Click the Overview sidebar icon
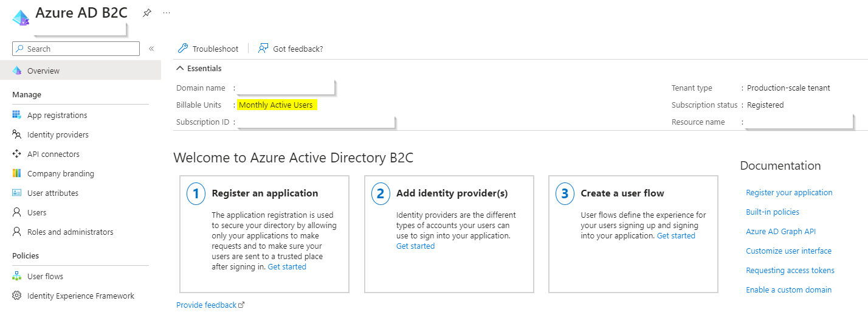The width and height of the screenshot is (868, 312). tap(17, 71)
